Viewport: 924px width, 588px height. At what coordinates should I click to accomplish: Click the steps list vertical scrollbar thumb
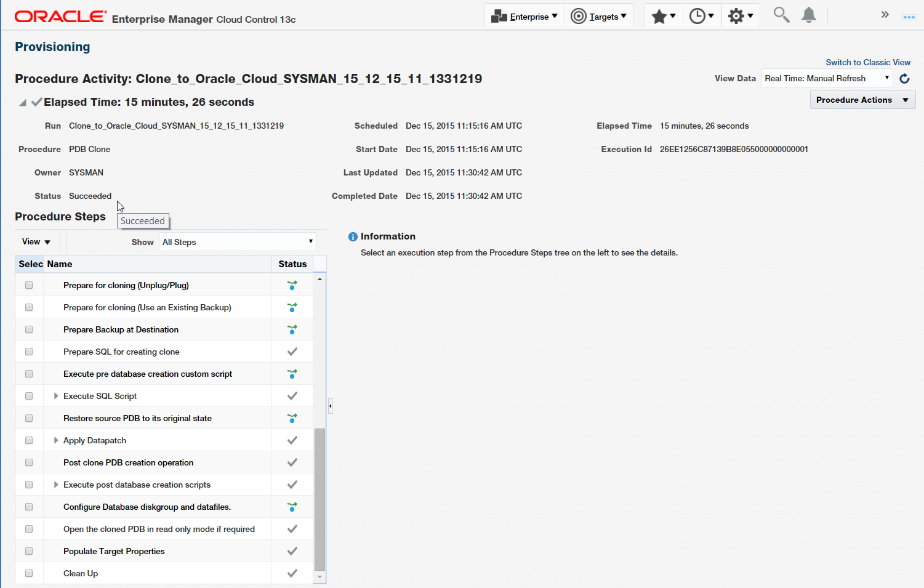[x=319, y=500]
